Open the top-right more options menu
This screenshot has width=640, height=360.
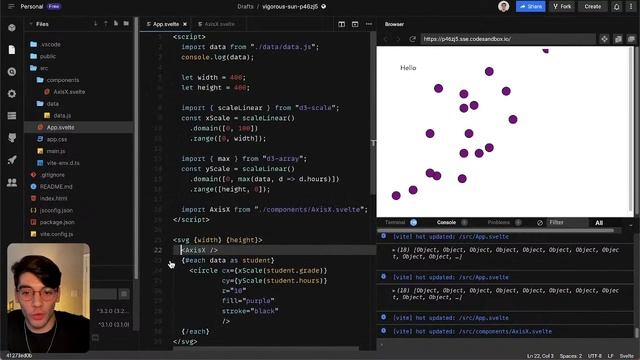click(631, 7)
